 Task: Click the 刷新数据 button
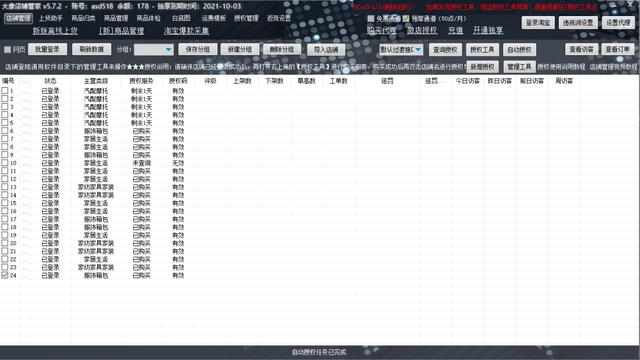[91, 49]
